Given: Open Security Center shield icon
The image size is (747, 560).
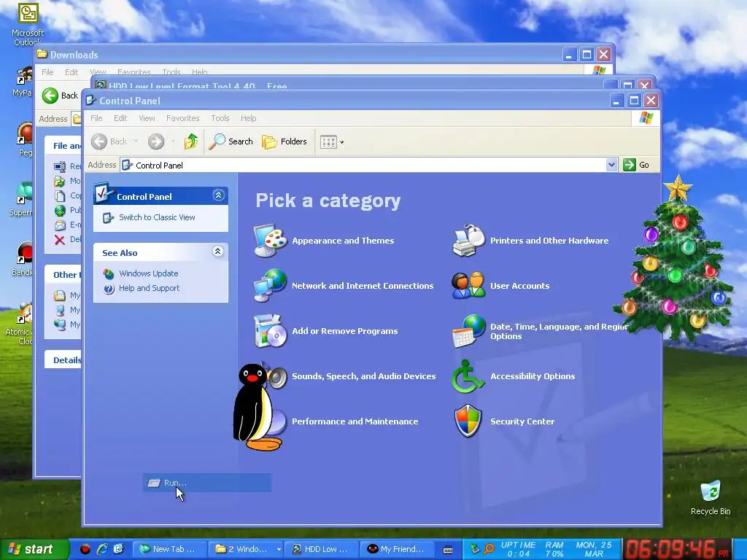Looking at the screenshot, I should pyautogui.click(x=468, y=421).
